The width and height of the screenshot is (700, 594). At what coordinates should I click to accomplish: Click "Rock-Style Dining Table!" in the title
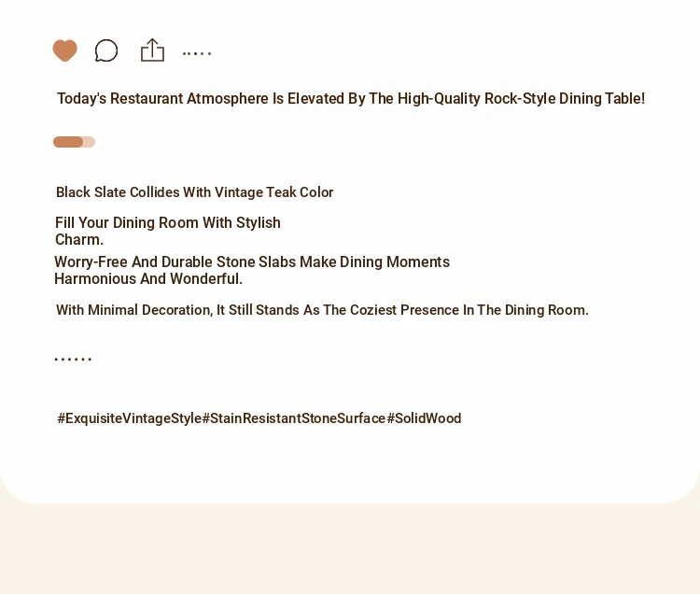tap(565, 99)
